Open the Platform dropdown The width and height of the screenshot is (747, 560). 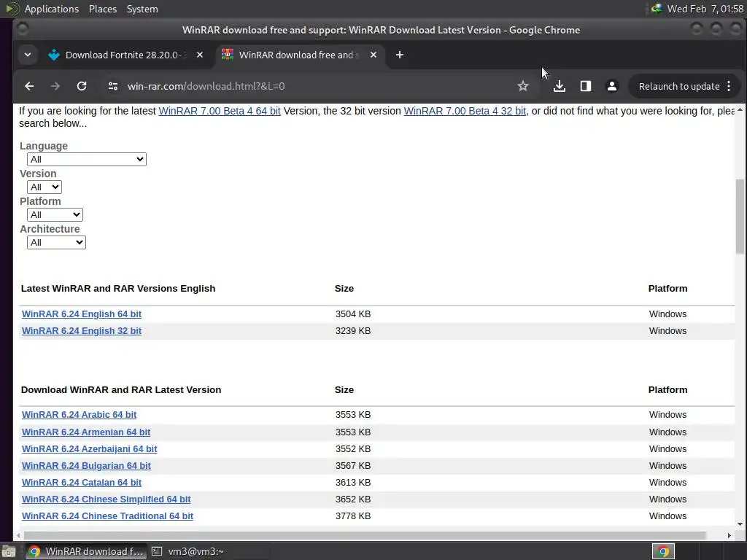click(55, 214)
